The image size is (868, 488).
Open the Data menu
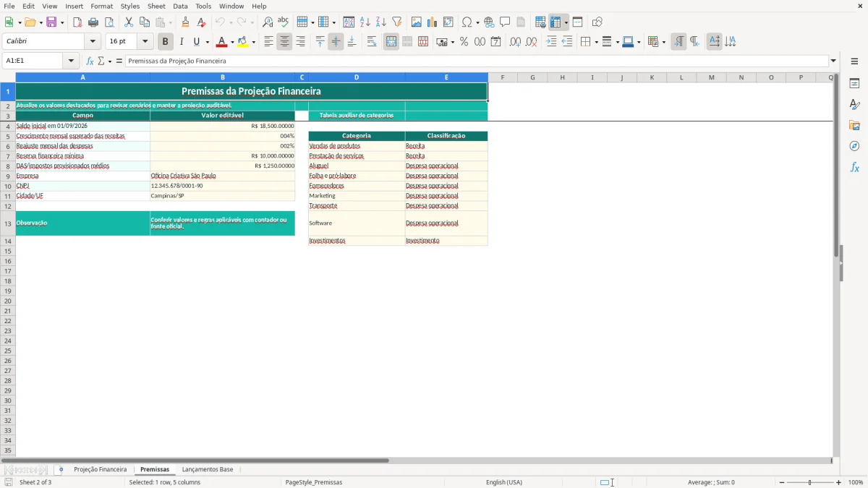(x=180, y=6)
